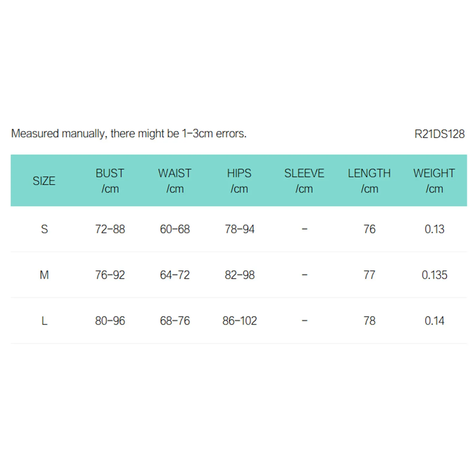Select the SLEEVE /cm column header
Viewport: 476px width, 476px height.
304,181
